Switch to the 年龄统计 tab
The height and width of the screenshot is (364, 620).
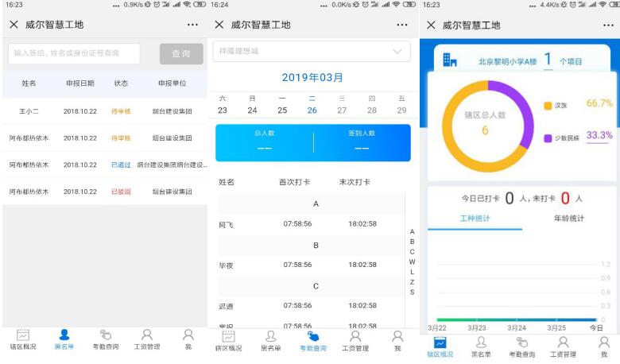point(568,219)
